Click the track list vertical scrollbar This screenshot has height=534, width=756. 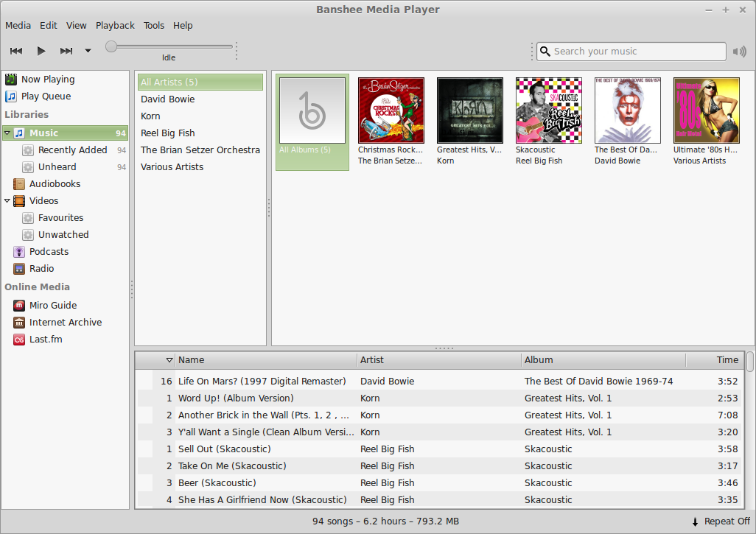[749, 362]
